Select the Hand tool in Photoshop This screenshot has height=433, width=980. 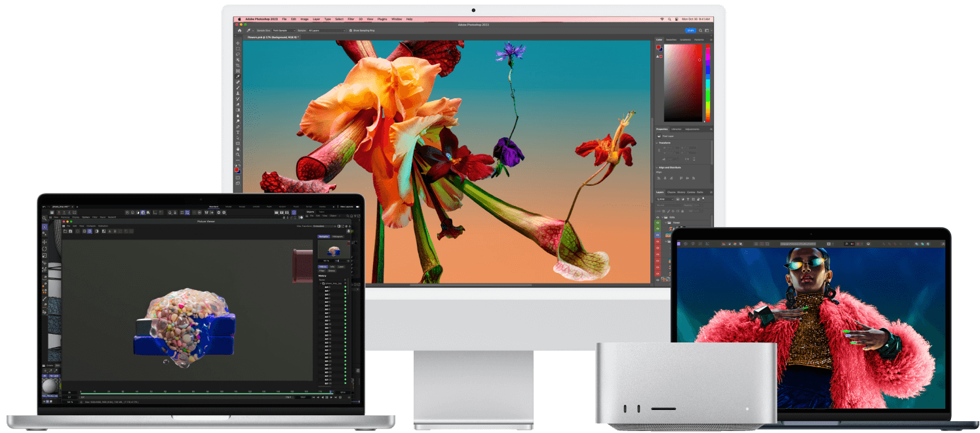pos(238,149)
